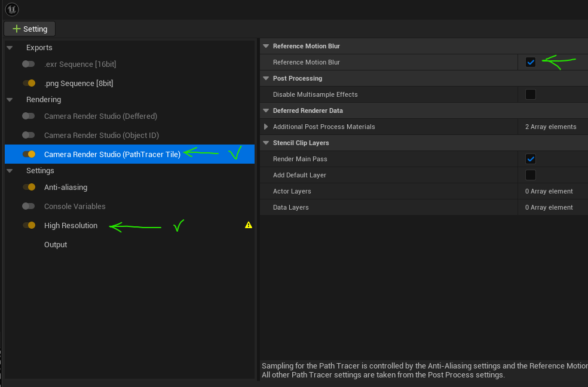Image resolution: width=588 pixels, height=387 pixels.
Task: Select Camera Render Studio (Deffered) row
Action: [x=130, y=116]
